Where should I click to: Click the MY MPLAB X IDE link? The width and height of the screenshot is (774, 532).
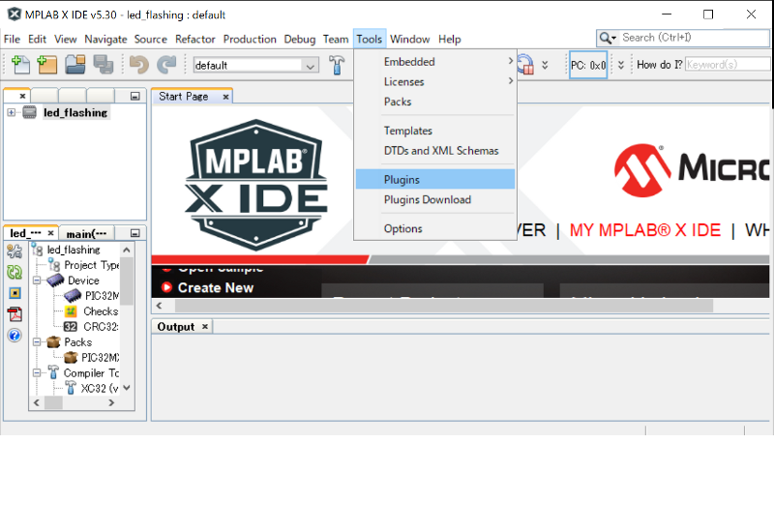point(644,230)
